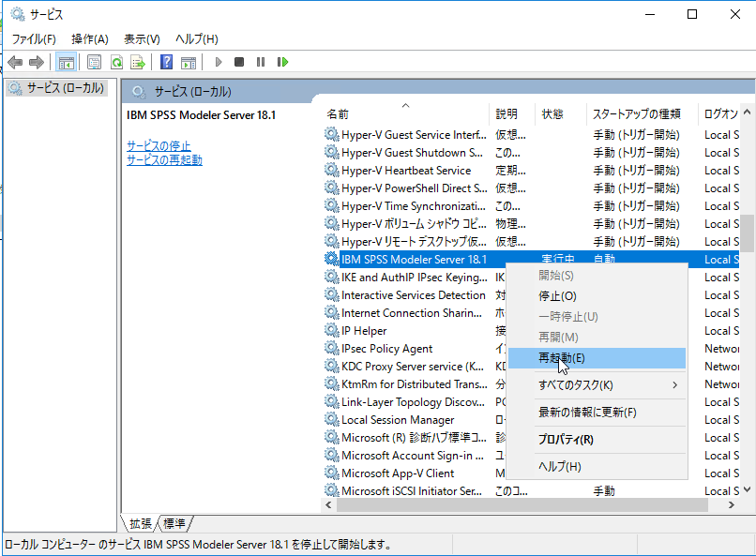Click gear icon of IBM SPSS Modeler Server 18.1
The width and height of the screenshot is (756, 556).
coord(332,259)
